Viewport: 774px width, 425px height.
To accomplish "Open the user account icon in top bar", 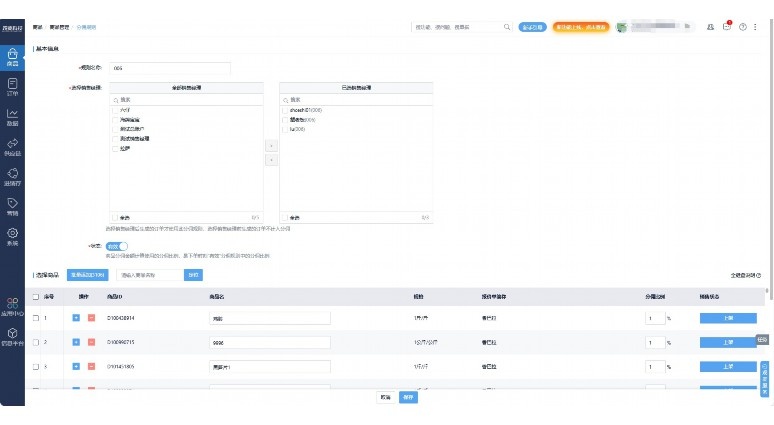I will [710, 27].
